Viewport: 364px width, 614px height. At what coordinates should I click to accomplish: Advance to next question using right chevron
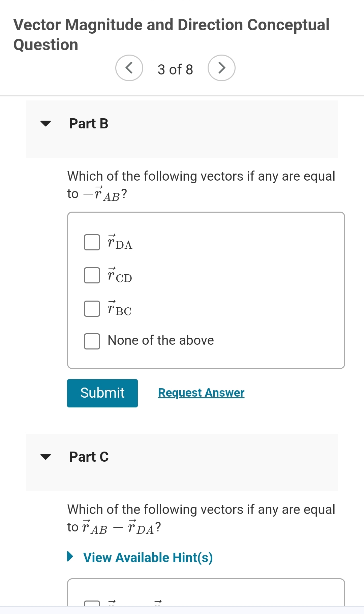pos(221,67)
